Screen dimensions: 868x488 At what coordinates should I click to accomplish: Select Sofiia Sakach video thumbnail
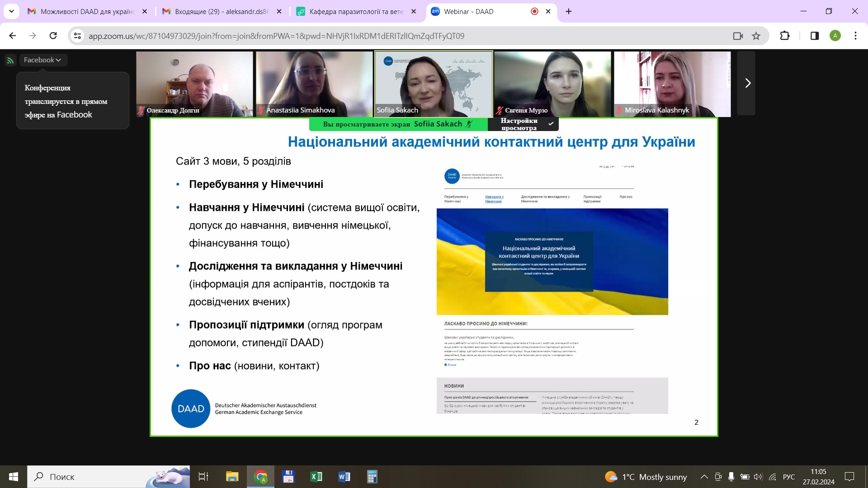coord(434,84)
